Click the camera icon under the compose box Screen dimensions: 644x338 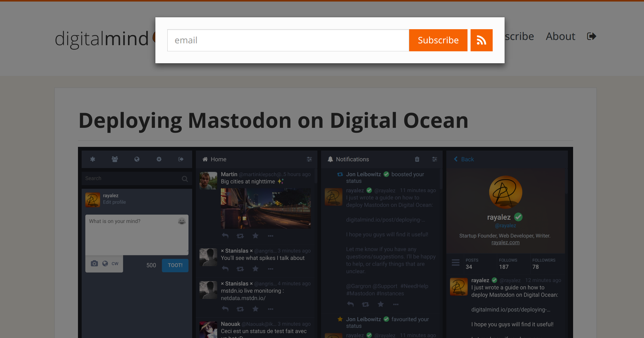94,264
